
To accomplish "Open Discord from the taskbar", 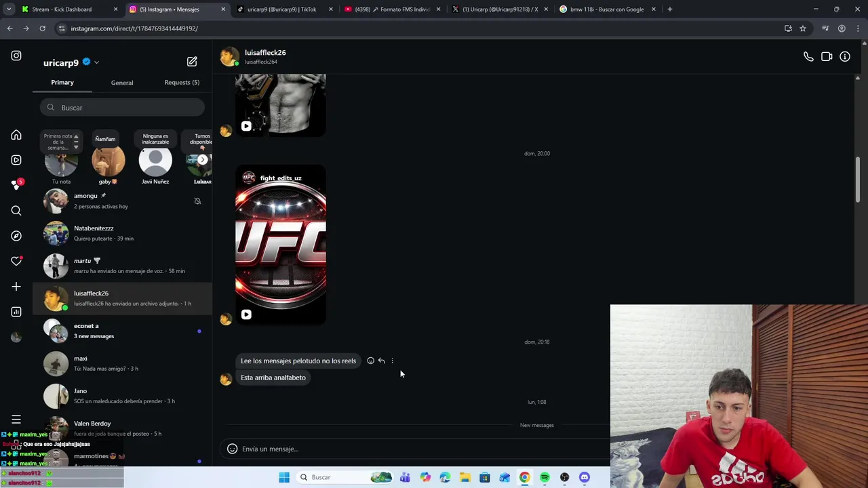I will (585, 477).
